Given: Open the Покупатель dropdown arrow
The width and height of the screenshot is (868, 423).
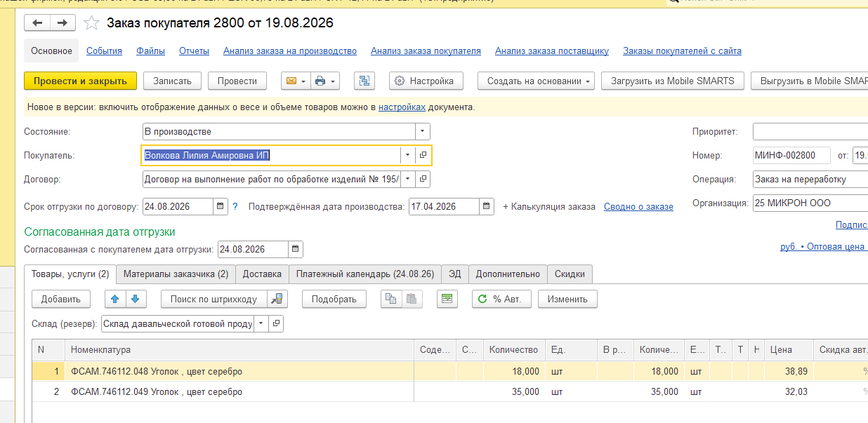Looking at the screenshot, I should 408,155.
